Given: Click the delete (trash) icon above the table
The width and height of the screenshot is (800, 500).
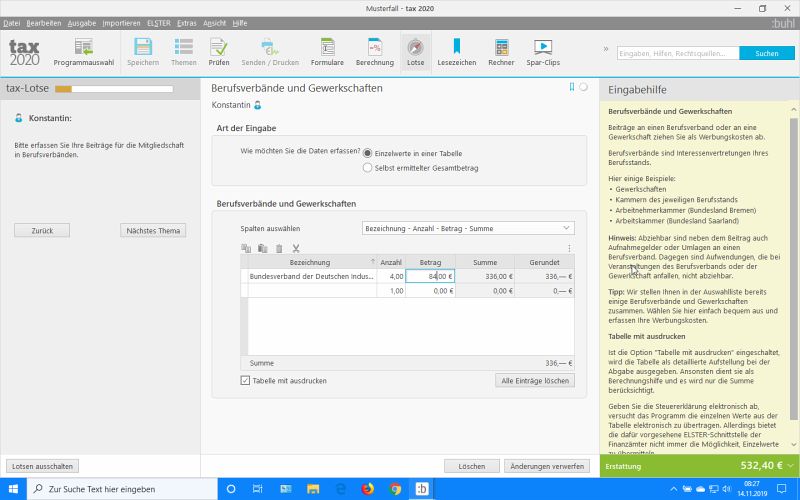Looking at the screenshot, I should point(279,248).
